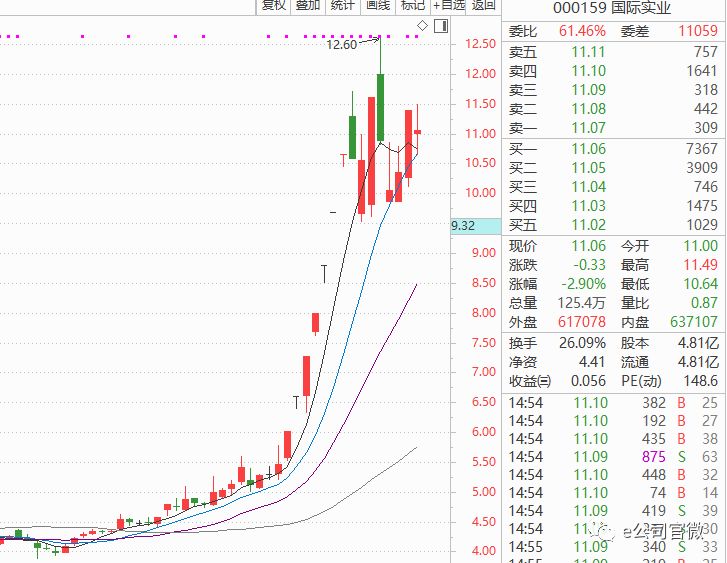Screen dimensions: 727x563
Task: Click the 委比 value 61.46%
Action: [582, 31]
